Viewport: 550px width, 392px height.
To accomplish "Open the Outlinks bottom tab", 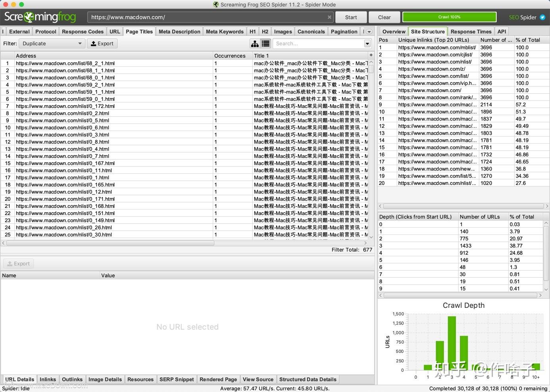I will [x=72, y=379].
